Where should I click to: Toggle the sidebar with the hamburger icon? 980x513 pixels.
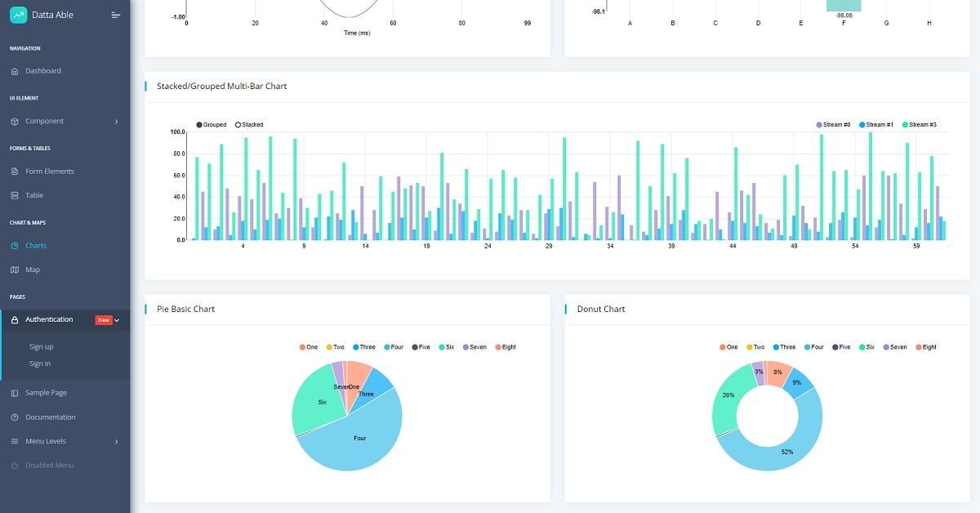click(115, 14)
